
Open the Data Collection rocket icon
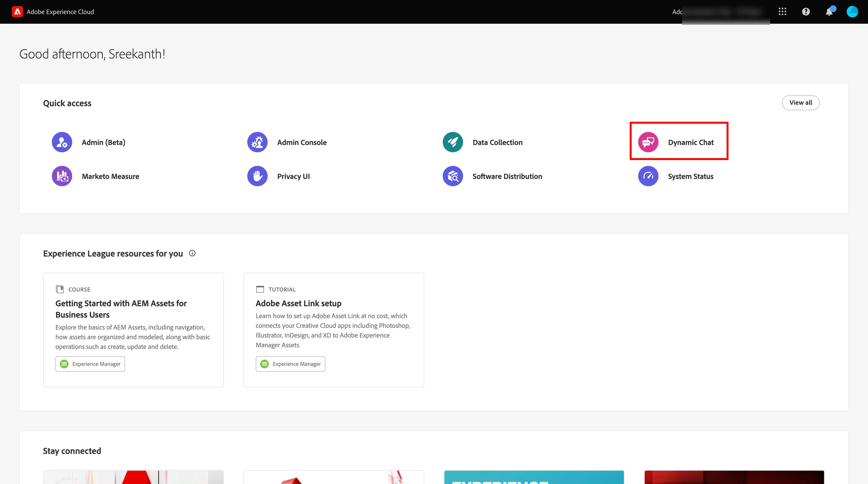coord(453,142)
